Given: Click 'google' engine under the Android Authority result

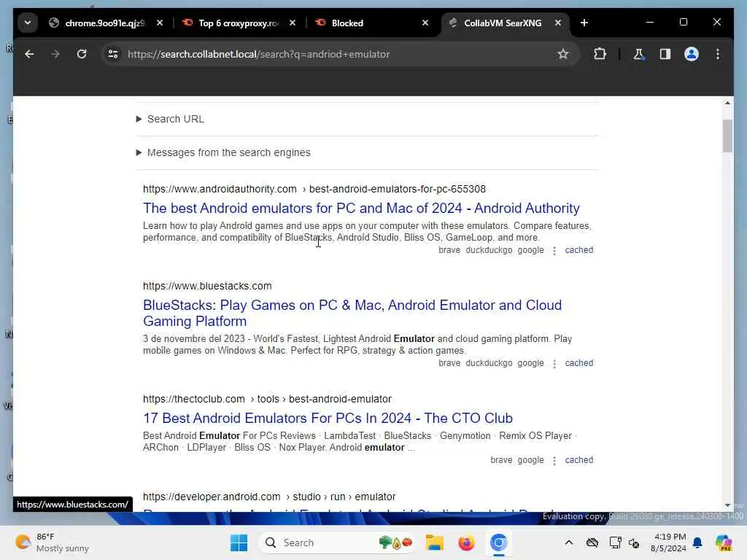Looking at the screenshot, I should click(x=531, y=250).
